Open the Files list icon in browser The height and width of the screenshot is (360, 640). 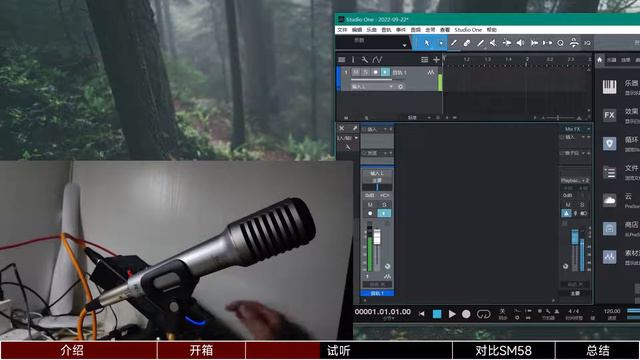609,172
